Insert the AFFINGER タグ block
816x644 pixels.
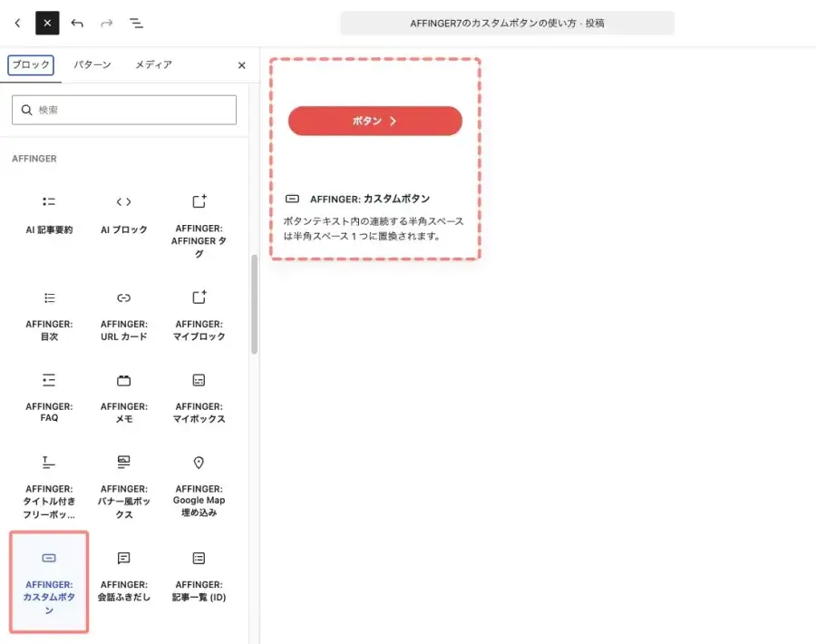[199, 227]
